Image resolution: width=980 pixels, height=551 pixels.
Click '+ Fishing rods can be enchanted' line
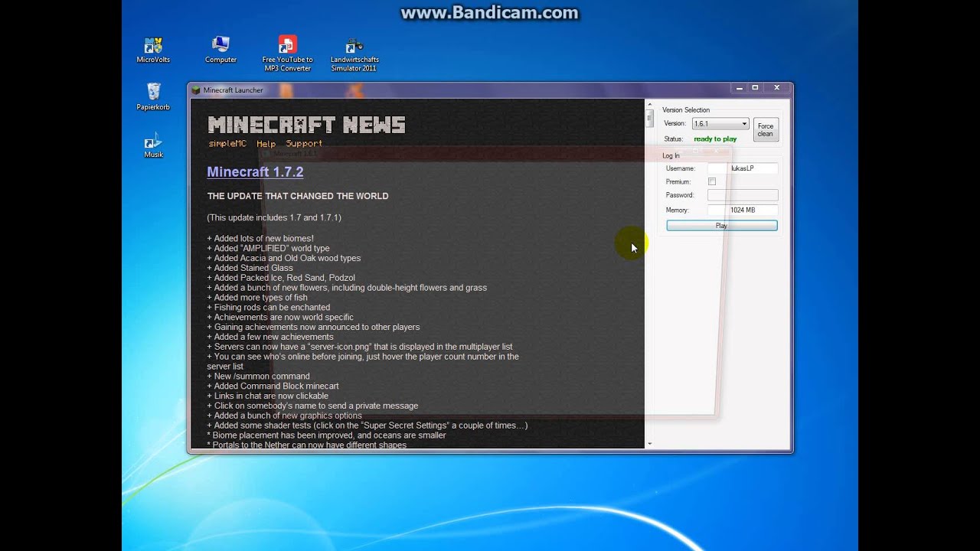tap(268, 308)
